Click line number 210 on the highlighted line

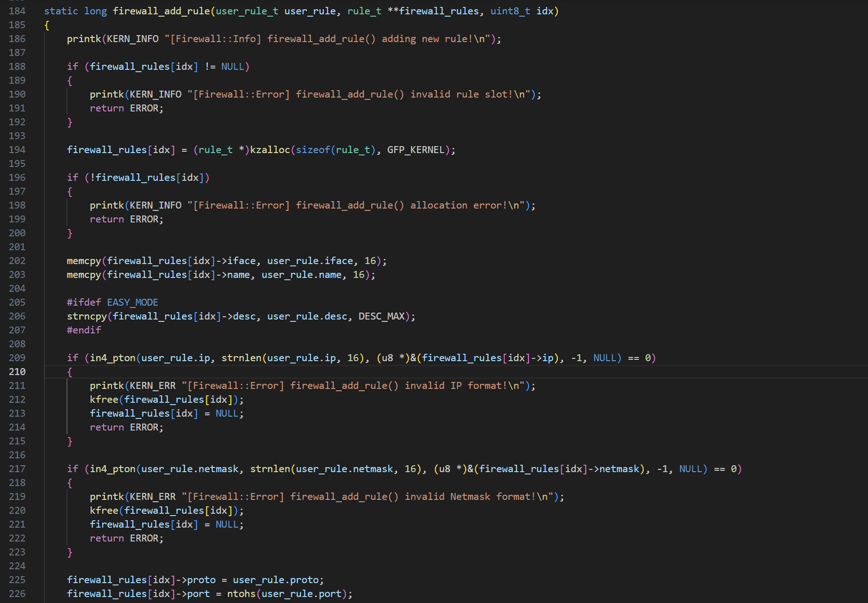point(17,371)
